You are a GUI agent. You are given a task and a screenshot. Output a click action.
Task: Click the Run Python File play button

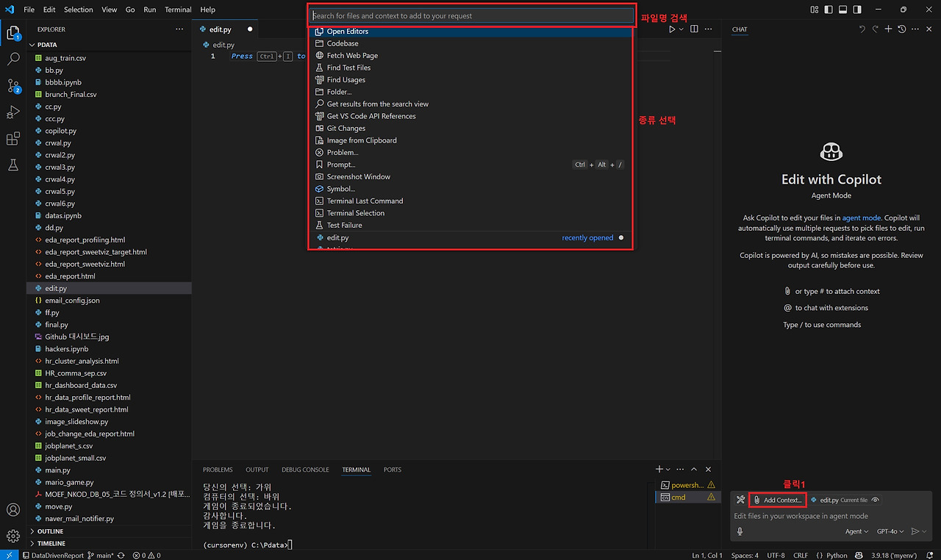tap(672, 29)
